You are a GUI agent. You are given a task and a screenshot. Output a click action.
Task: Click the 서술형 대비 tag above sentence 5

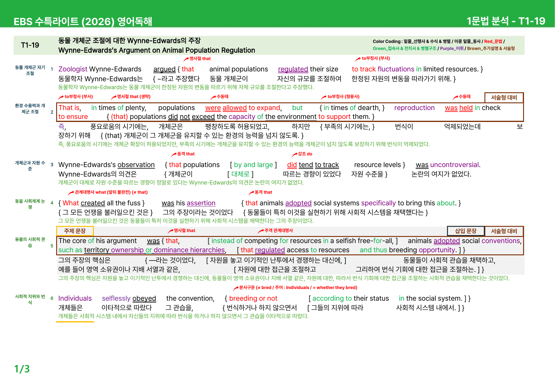[504, 231]
